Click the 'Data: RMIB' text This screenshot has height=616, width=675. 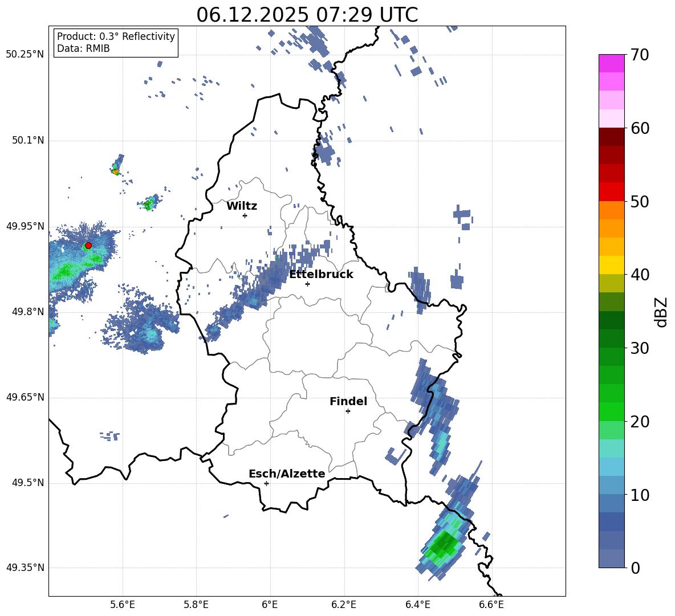point(83,48)
